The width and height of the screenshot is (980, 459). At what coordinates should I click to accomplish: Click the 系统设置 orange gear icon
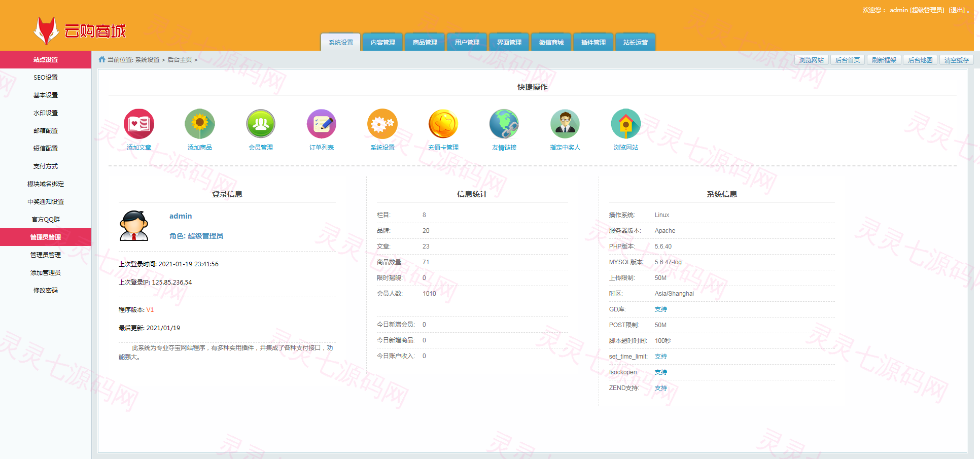click(x=382, y=124)
